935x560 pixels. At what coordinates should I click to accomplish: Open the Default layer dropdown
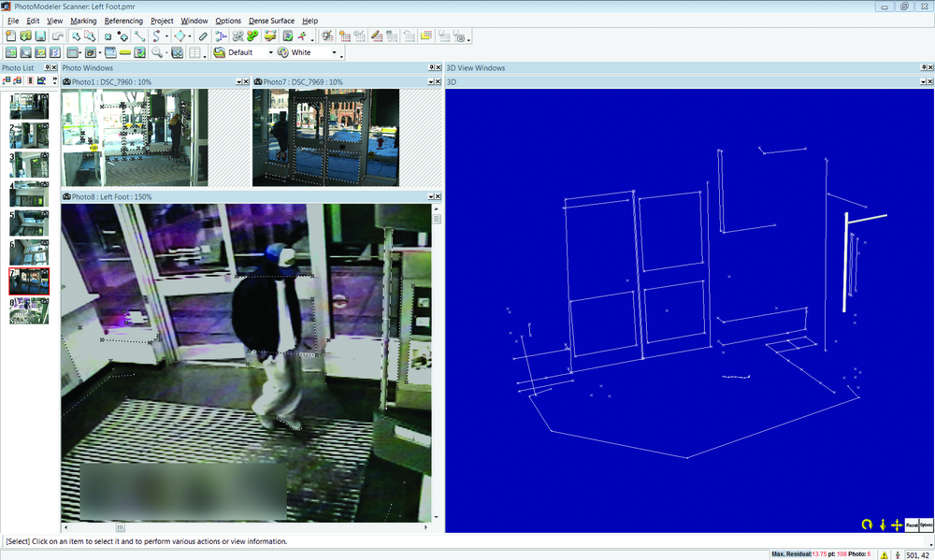(270, 52)
